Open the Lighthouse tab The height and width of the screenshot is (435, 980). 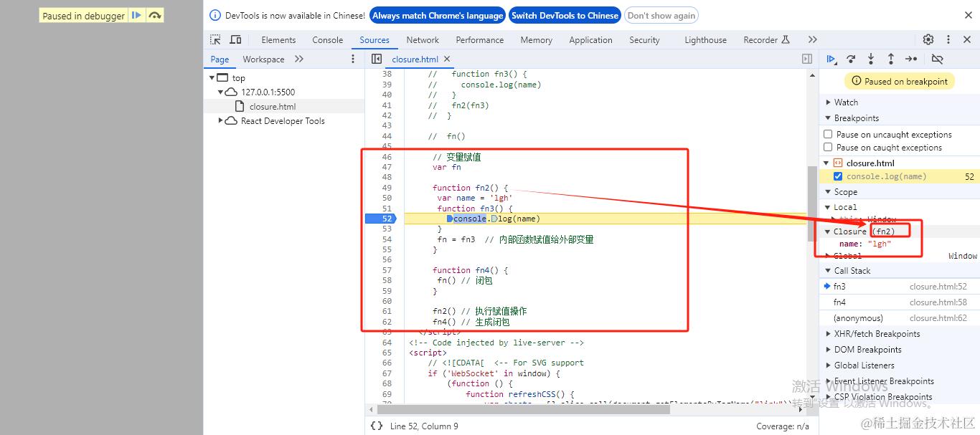[705, 40]
